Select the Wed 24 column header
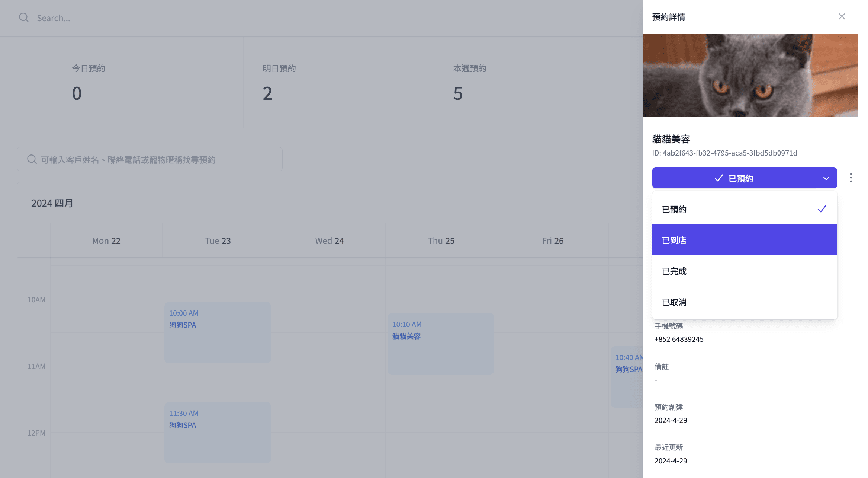The image size is (868, 478). (x=329, y=241)
